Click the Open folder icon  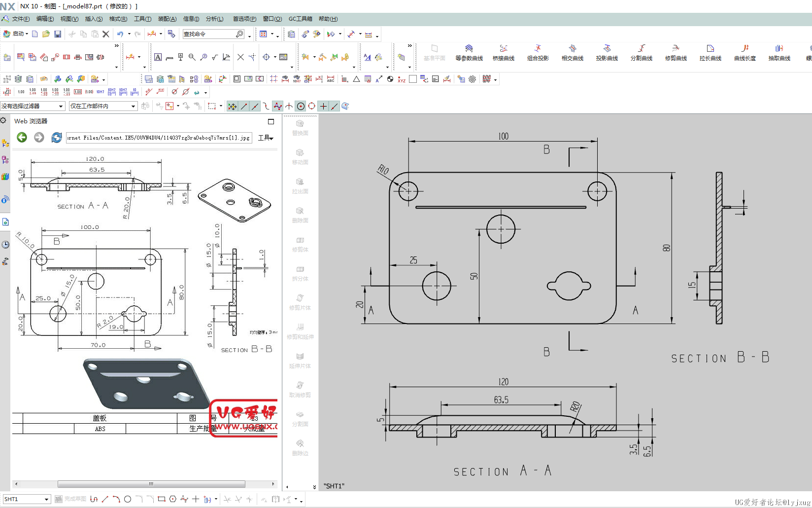(x=46, y=34)
